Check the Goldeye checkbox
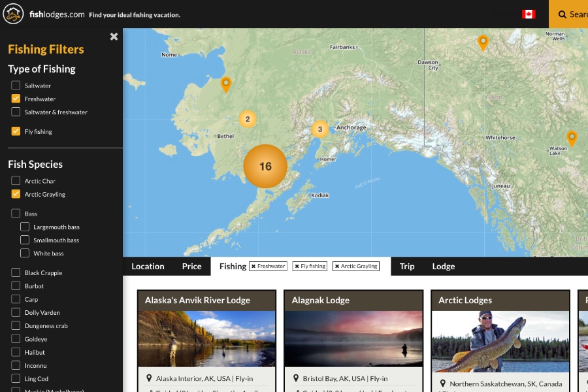 16,338
